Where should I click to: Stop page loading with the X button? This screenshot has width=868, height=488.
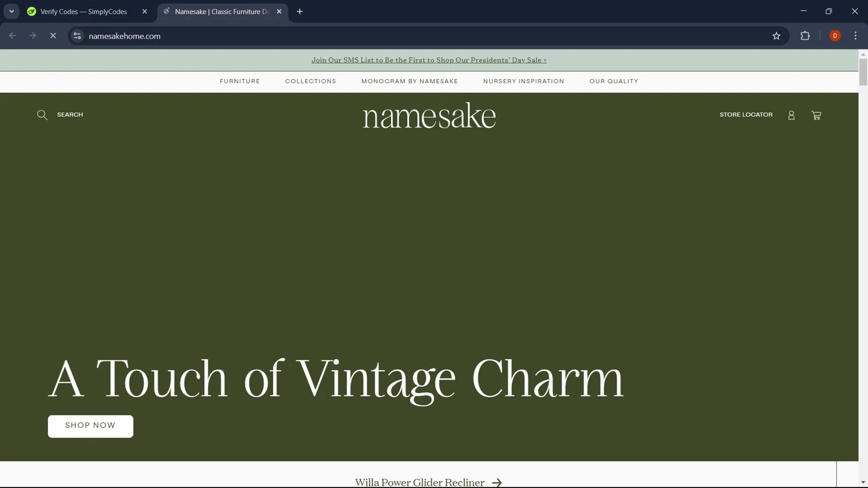53,36
